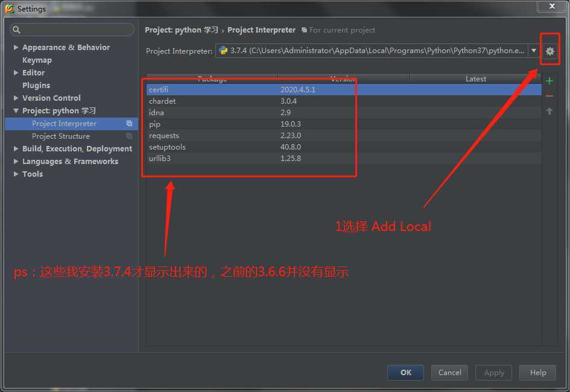Expand Languages & Frameworks section
The image size is (570, 392).
(x=16, y=161)
